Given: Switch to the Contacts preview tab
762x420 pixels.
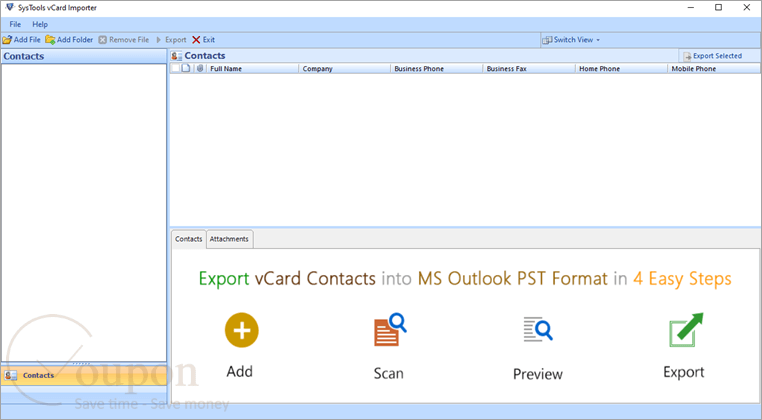Looking at the screenshot, I should tap(189, 239).
